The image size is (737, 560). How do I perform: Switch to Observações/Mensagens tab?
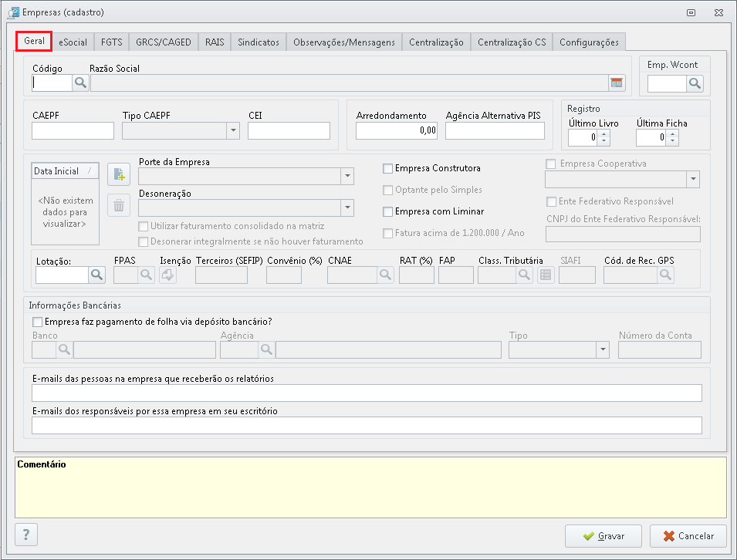click(344, 42)
